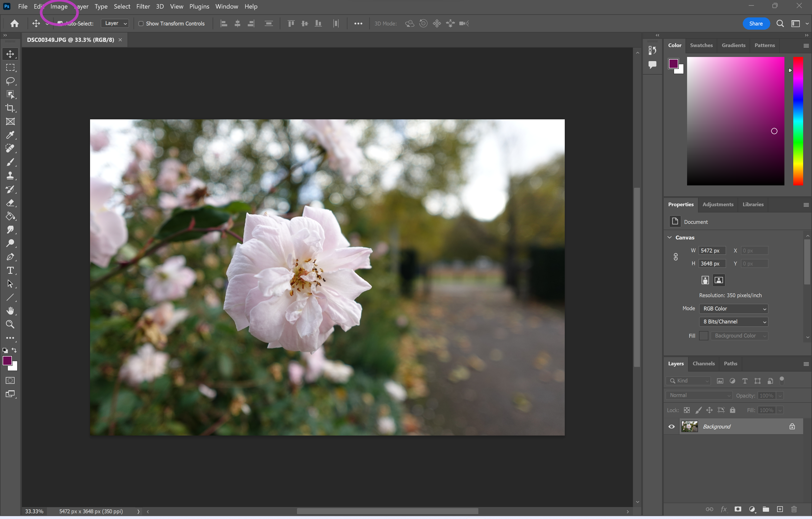Open the Comments panel icon
Image resolution: width=812 pixels, height=519 pixels.
(652, 64)
